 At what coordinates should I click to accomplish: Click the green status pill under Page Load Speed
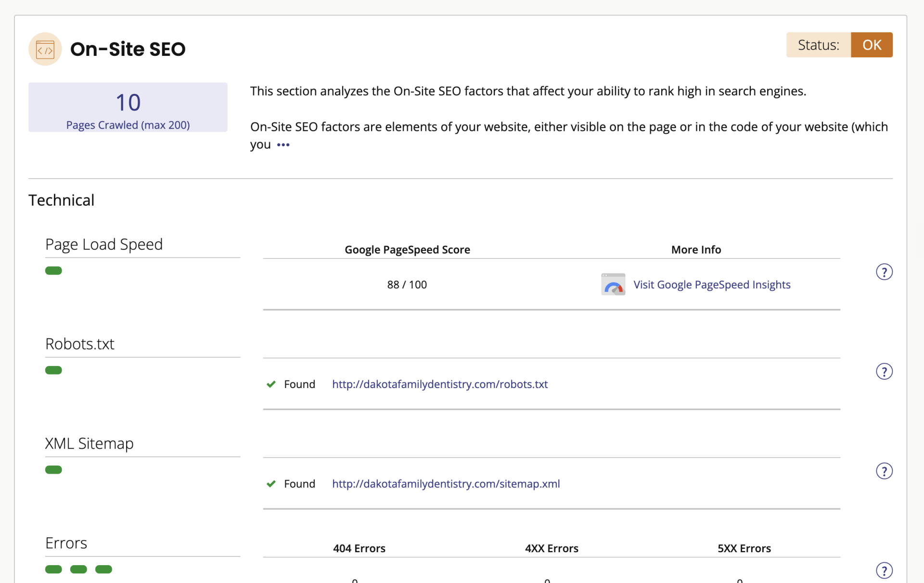53,271
